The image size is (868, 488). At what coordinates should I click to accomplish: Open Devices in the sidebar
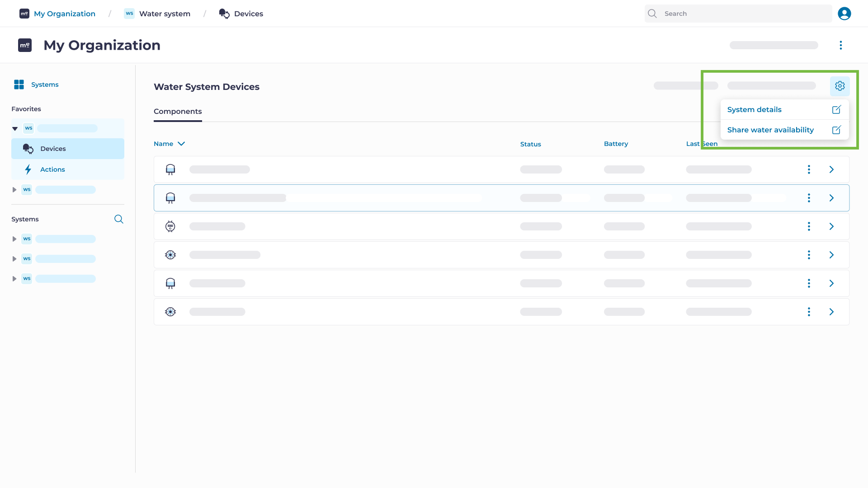click(68, 149)
